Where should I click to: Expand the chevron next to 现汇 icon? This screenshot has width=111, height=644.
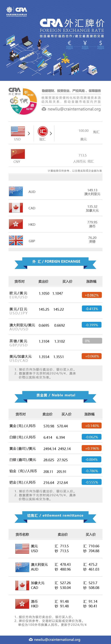51,133
